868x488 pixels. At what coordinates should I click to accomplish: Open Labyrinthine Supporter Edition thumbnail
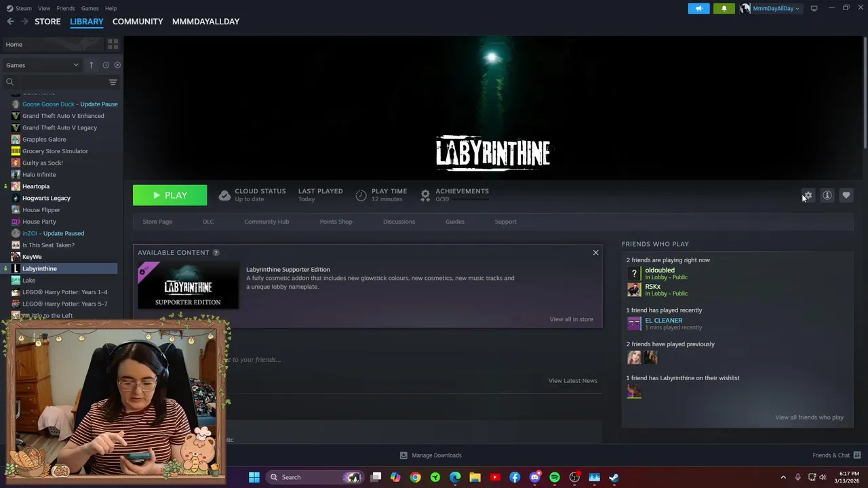pyautogui.click(x=188, y=285)
